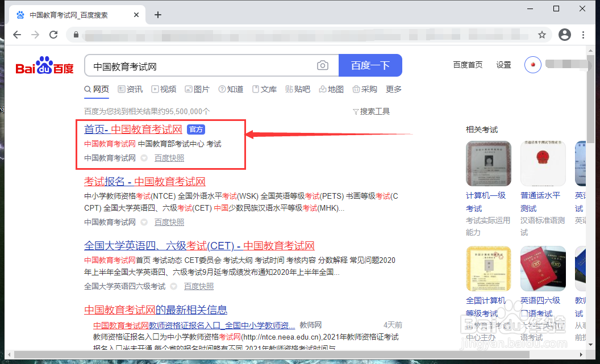600x364 pixels.
Task: Switch to the 网页 search tab
Action: click(x=97, y=89)
